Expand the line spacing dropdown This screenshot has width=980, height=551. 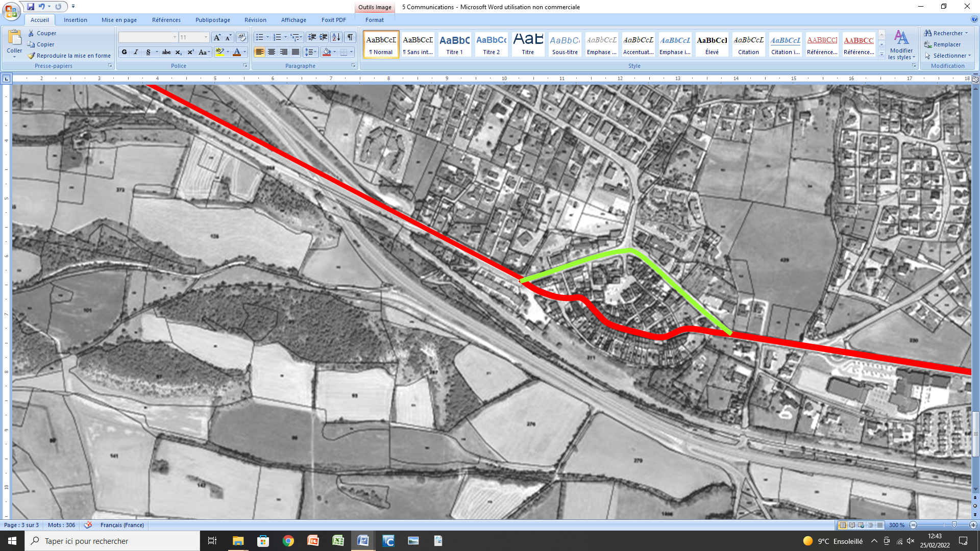point(311,52)
